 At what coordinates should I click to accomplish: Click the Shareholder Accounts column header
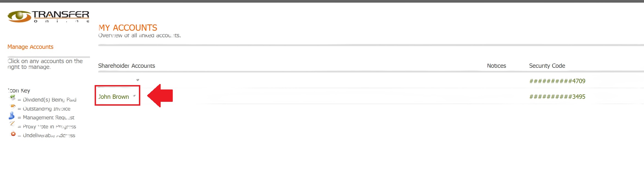127,66
